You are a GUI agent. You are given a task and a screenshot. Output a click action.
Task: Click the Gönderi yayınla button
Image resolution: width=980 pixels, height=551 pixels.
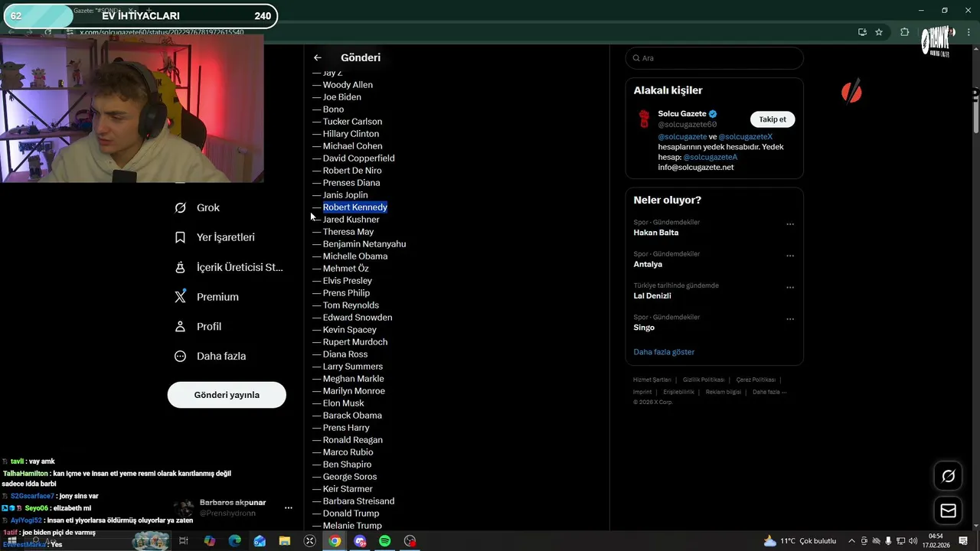227,395
